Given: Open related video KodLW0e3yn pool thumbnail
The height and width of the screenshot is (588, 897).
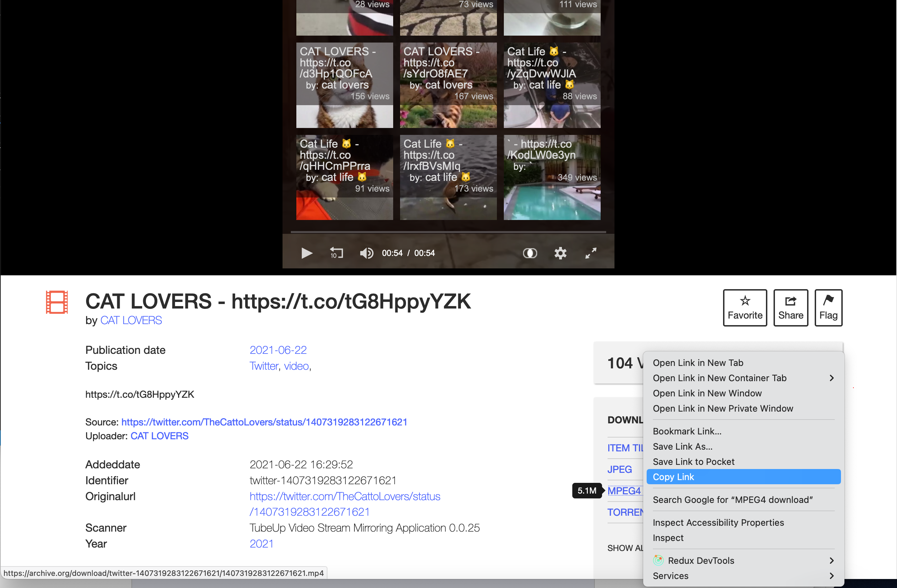Looking at the screenshot, I should tap(552, 177).
